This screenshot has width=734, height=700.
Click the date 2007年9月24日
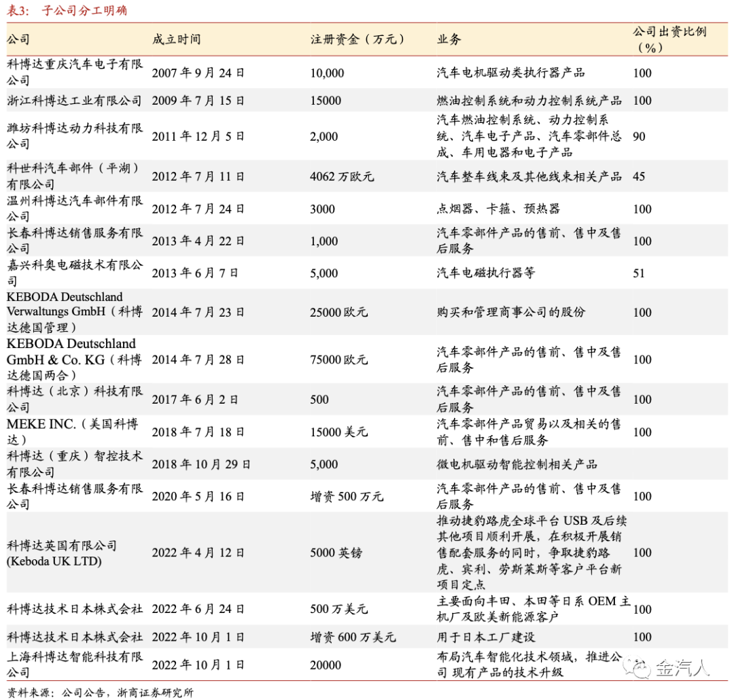click(x=198, y=73)
